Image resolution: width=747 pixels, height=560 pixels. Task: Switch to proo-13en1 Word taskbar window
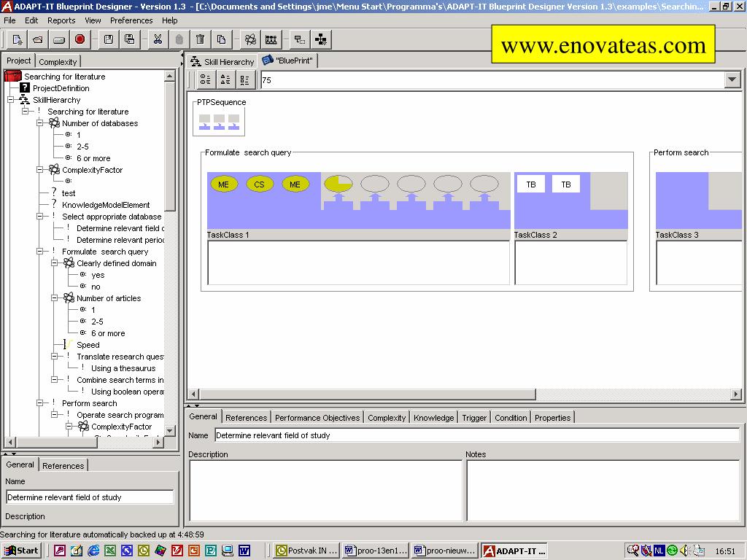376,551
